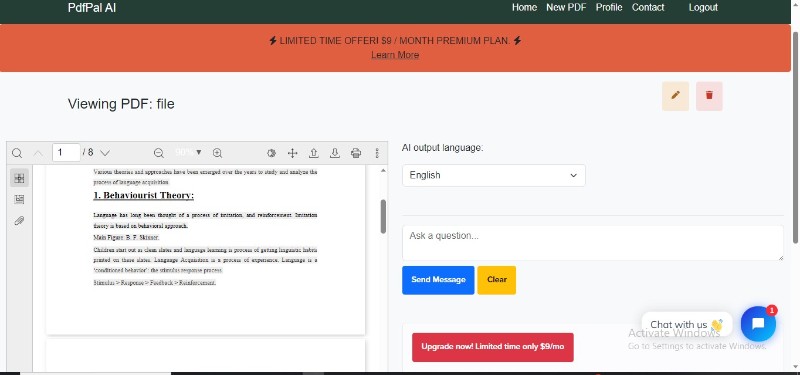Open the Contact page
The width and height of the screenshot is (800, 375).
(x=648, y=8)
